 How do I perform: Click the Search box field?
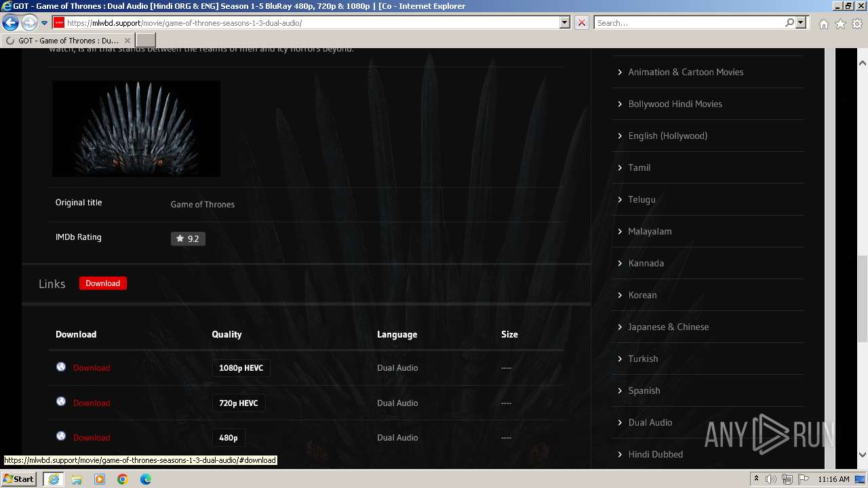click(x=689, y=23)
